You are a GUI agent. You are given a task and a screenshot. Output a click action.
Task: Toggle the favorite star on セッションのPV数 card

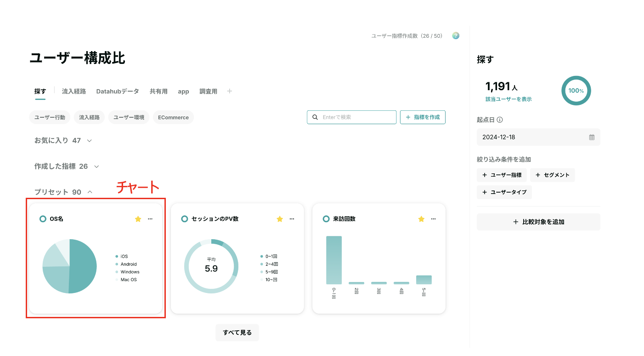(280, 219)
